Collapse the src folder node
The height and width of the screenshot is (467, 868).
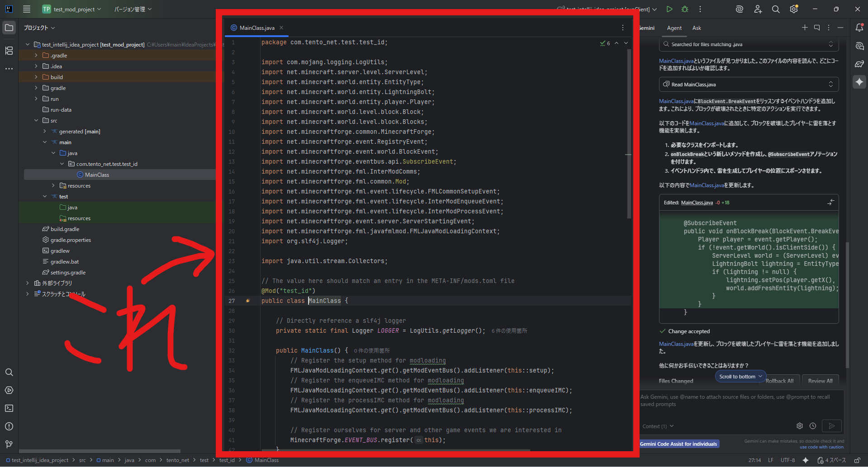(36, 121)
